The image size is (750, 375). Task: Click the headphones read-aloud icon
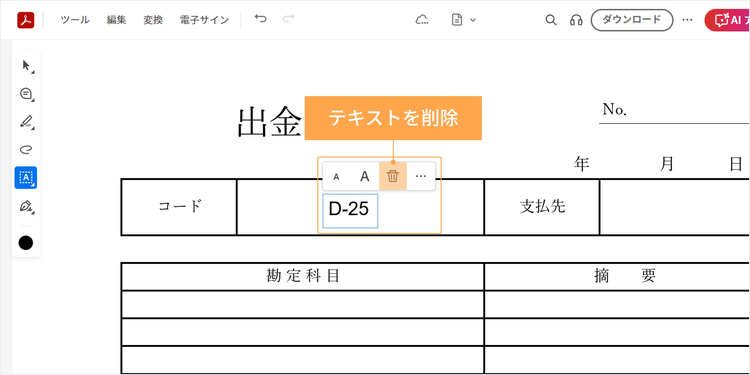(x=576, y=20)
